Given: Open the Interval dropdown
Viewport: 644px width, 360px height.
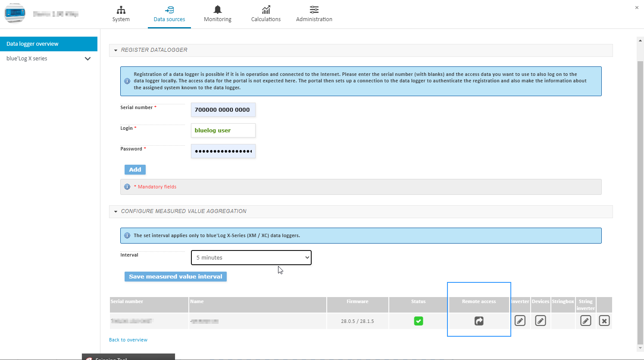Looking at the screenshot, I should [251, 257].
